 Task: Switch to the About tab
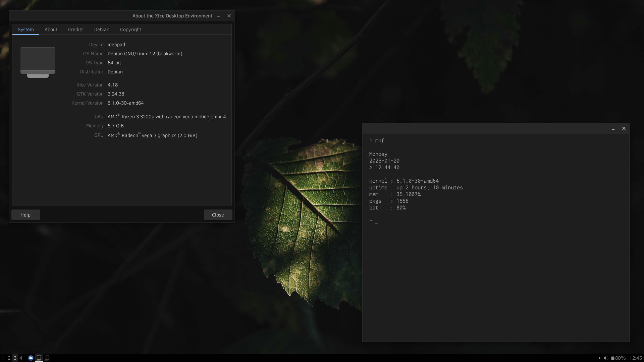(51, 29)
